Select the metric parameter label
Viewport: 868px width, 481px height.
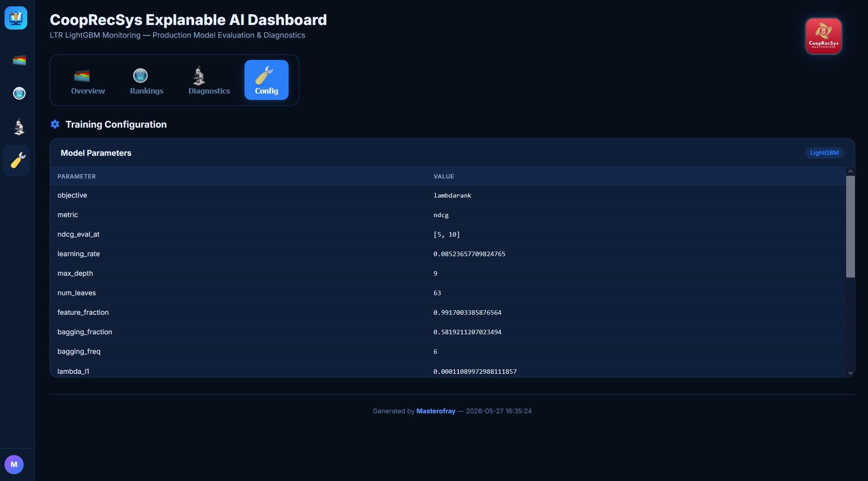click(x=68, y=215)
